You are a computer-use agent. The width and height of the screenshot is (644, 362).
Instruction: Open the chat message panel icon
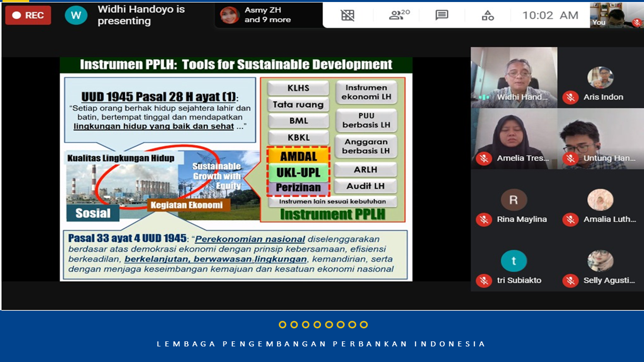(x=442, y=15)
